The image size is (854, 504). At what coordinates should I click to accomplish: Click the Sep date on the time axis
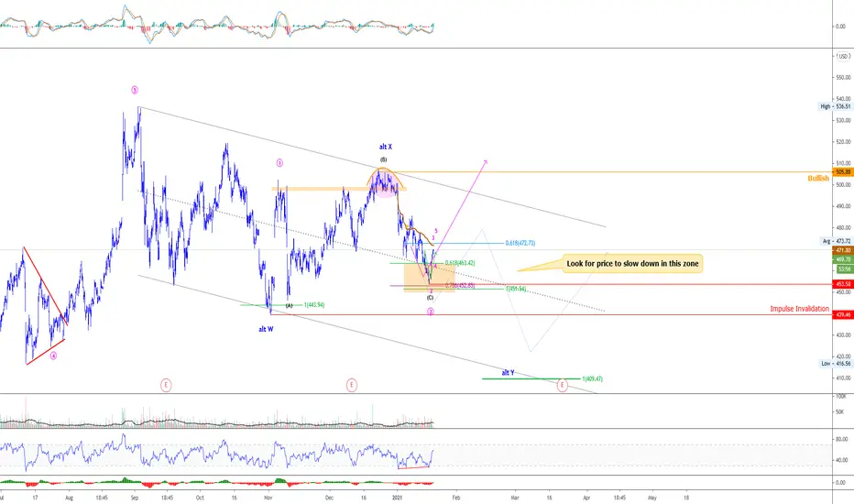point(135,498)
